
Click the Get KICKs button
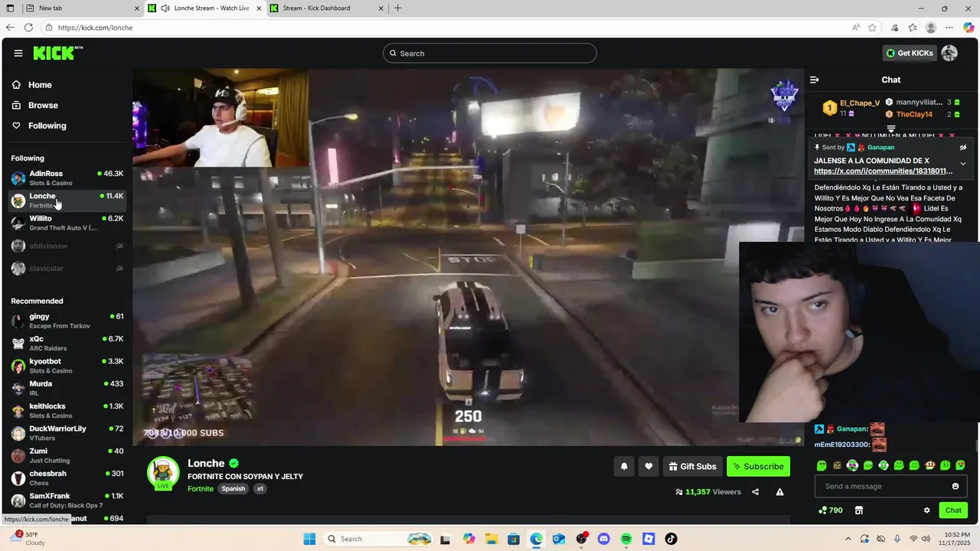coord(910,53)
